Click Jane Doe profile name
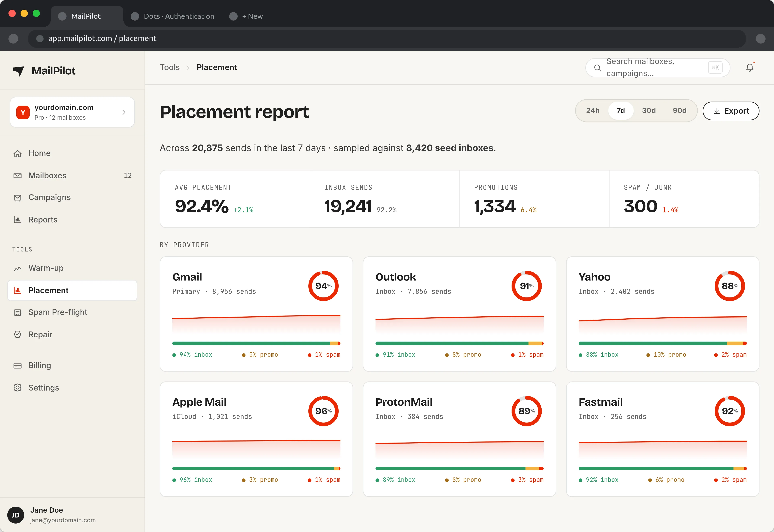Image resolution: width=774 pixels, height=532 pixels. (x=46, y=510)
